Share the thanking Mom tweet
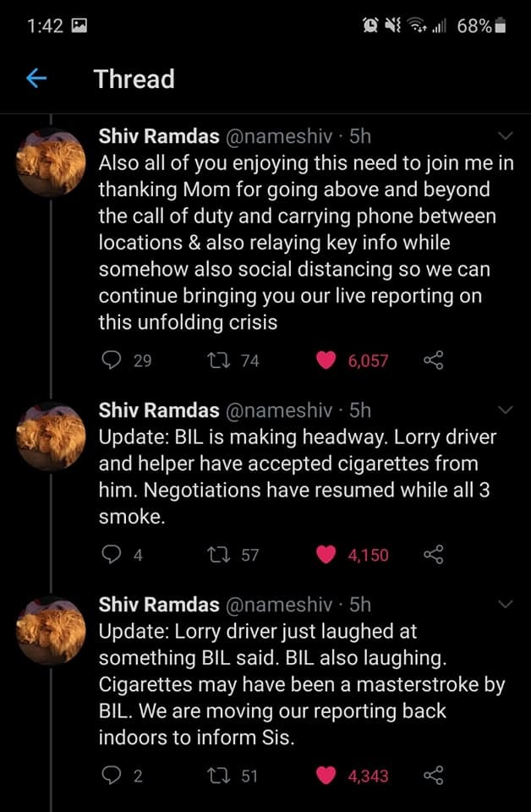Viewport: 531px width, 812px height. pos(432,360)
